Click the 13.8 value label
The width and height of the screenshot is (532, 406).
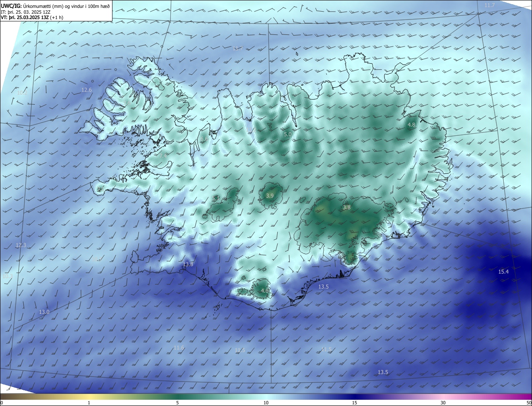pyautogui.click(x=188, y=264)
